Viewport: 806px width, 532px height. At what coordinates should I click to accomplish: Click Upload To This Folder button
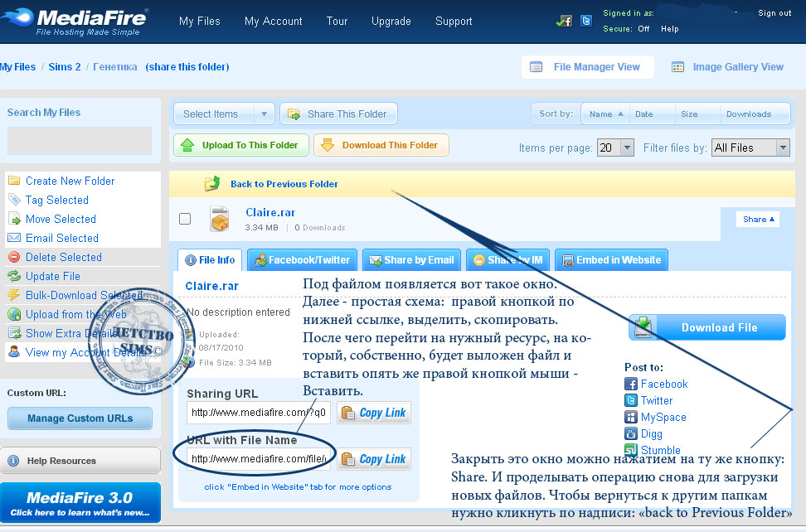click(x=241, y=145)
